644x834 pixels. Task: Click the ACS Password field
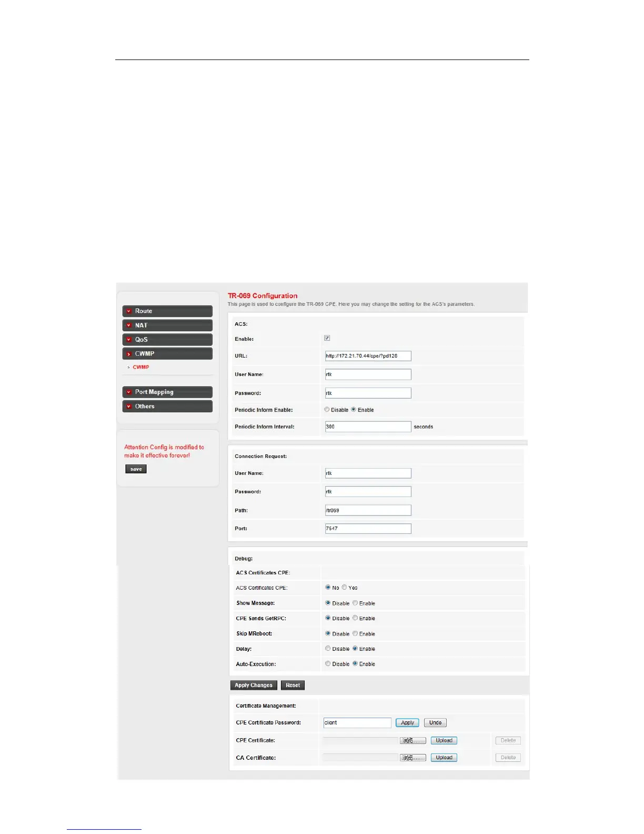tap(368, 393)
